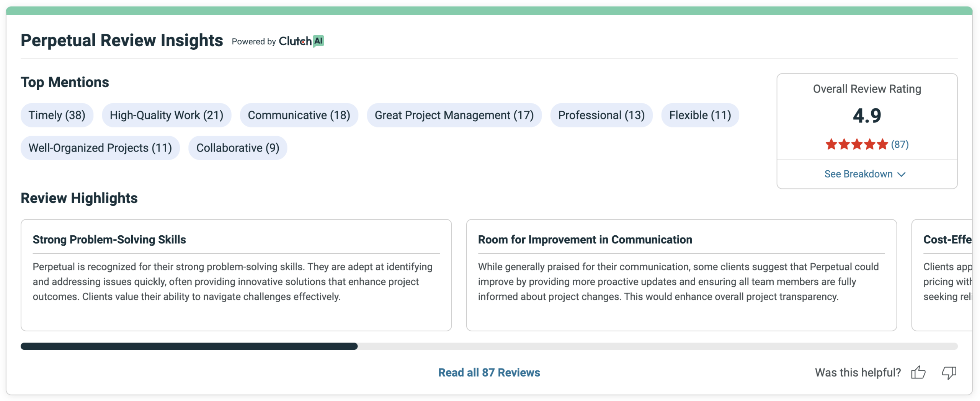Click the red star rating icons
Screen dimensions: 980x401
[856, 144]
